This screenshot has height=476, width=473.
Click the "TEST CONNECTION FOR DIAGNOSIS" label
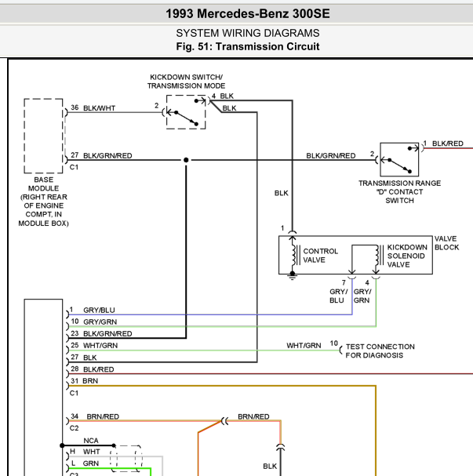pyautogui.click(x=380, y=351)
